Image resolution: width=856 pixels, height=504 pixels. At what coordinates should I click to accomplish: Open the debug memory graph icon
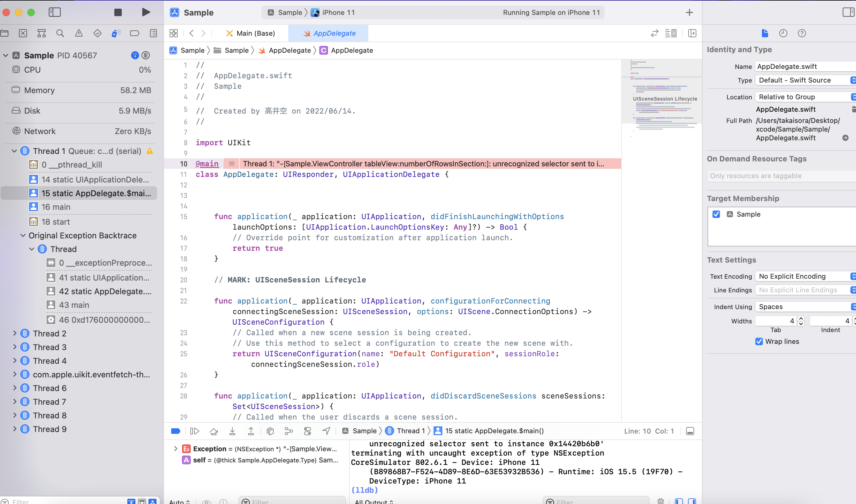[289, 431]
